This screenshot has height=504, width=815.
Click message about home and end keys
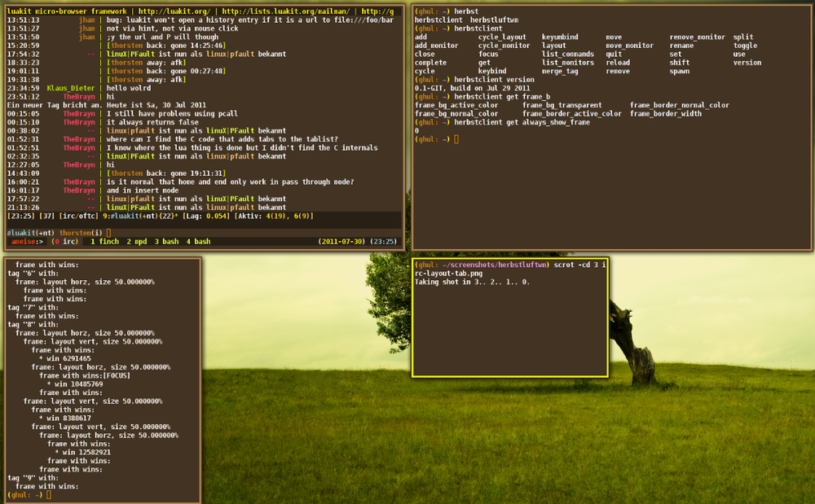pos(231,182)
